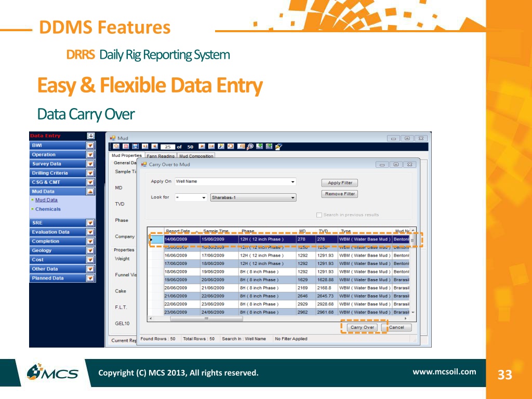Switch to the Mud Properties tab
532x399 pixels.
127,155
